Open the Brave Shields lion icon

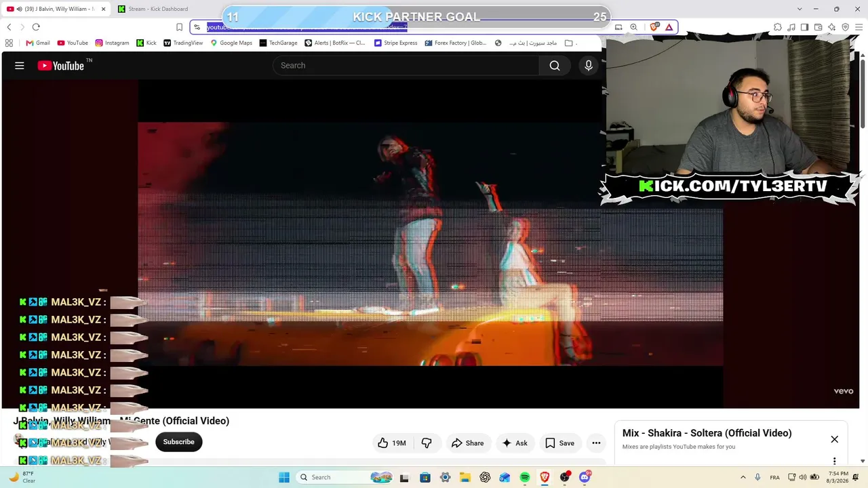click(x=654, y=27)
